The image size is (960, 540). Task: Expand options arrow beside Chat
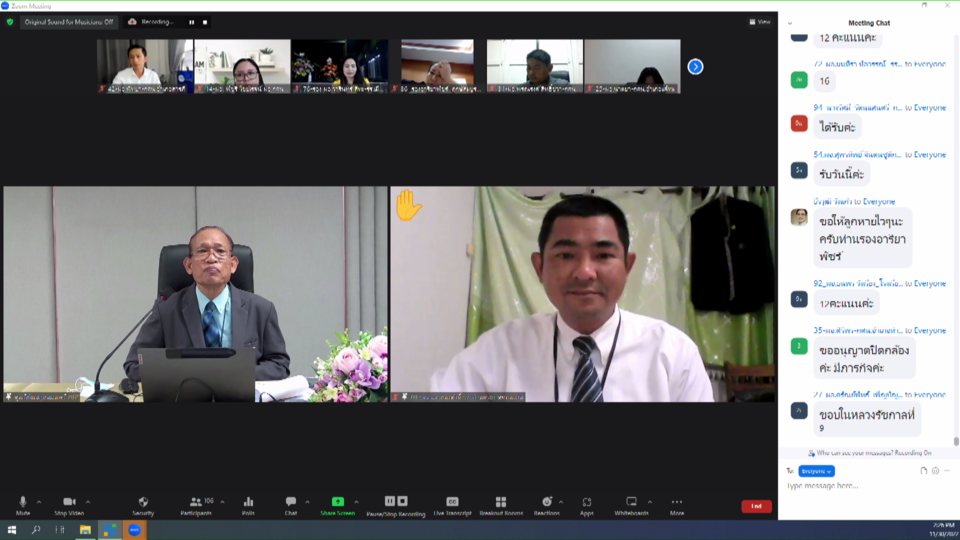307,502
